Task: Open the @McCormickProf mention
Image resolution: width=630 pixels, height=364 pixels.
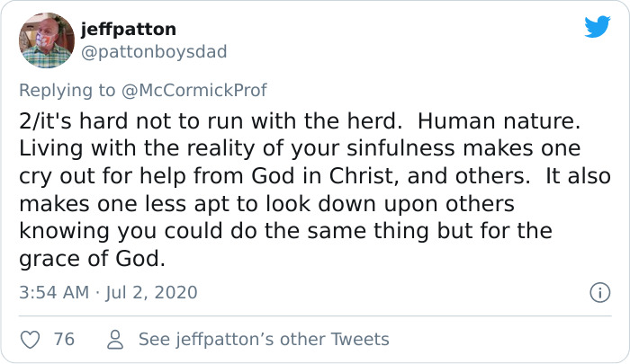Action: coord(200,90)
